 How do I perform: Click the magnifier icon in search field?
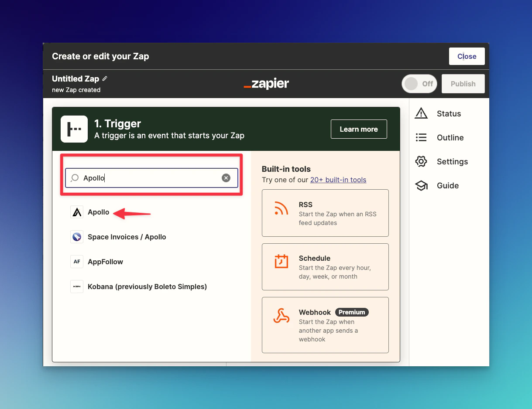75,178
